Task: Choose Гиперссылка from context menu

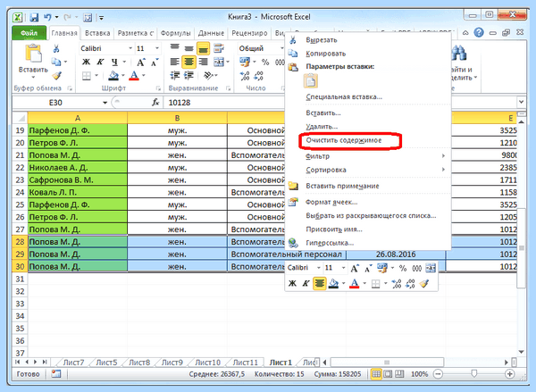Action: (x=330, y=243)
